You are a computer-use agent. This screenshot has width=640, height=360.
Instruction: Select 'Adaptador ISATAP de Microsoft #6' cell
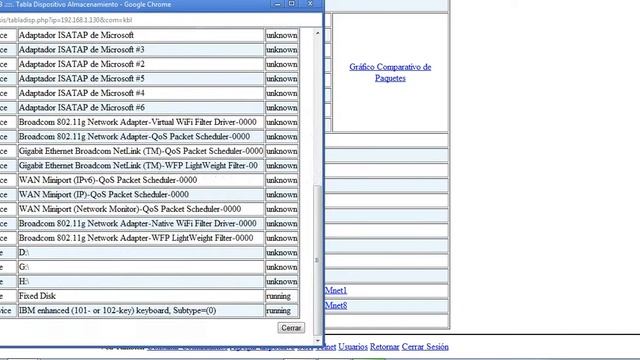(x=141, y=108)
